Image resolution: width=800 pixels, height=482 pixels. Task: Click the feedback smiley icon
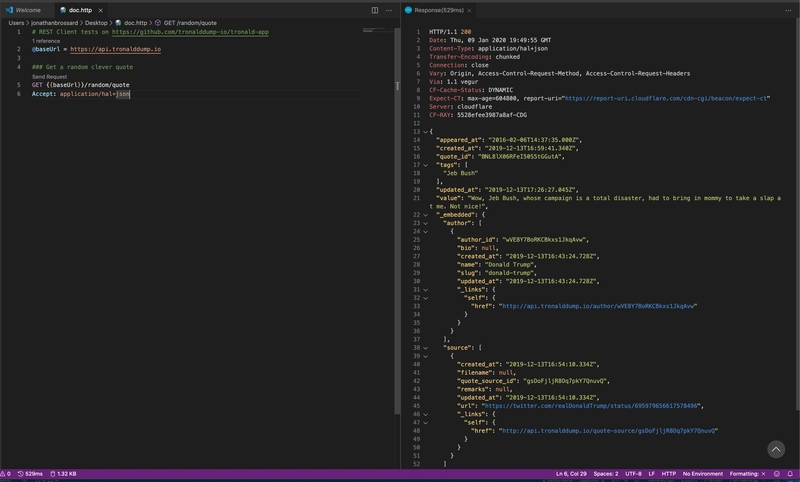pyautogui.click(x=777, y=474)
